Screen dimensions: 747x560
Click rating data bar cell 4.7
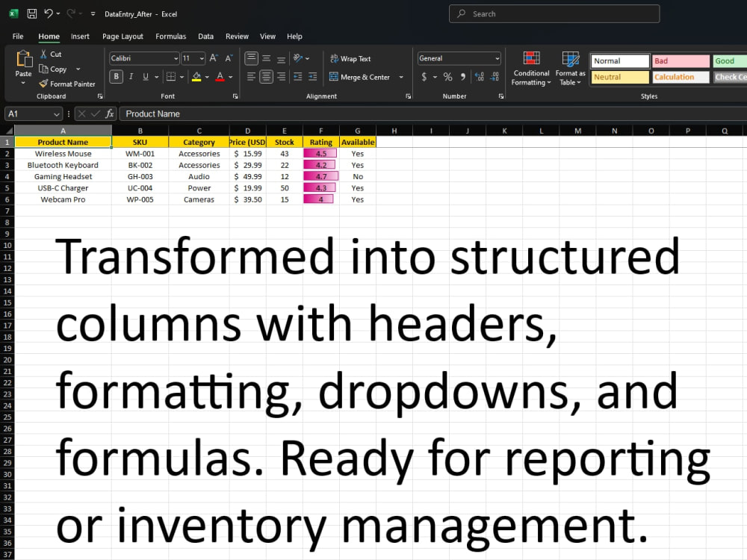click(x=321, y=176)
